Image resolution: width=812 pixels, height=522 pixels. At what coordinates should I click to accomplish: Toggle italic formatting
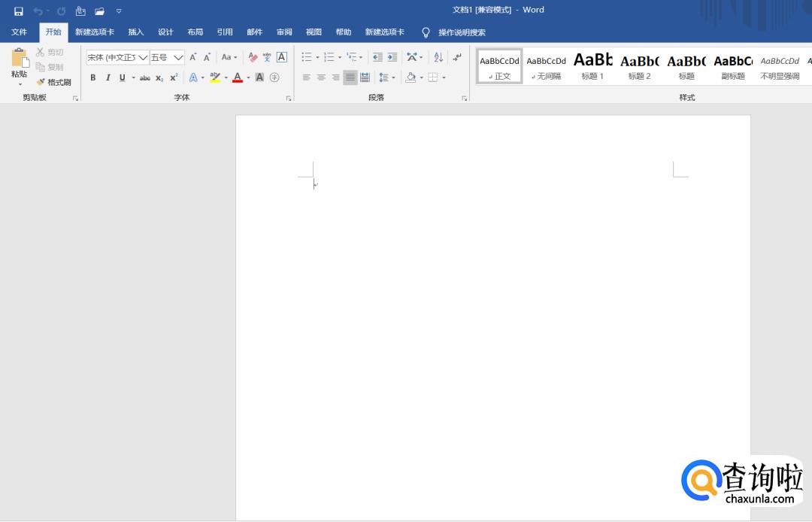[x=108, y=77]
